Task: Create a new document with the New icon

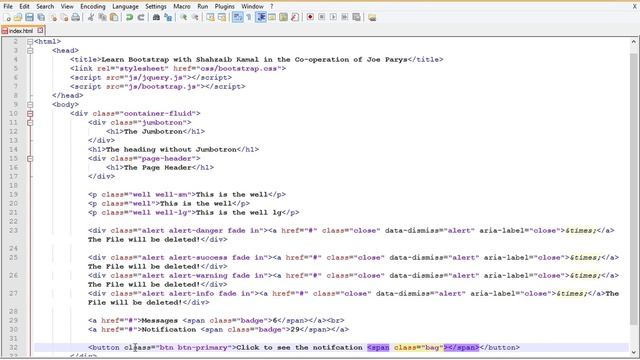Action: point(7,17)
